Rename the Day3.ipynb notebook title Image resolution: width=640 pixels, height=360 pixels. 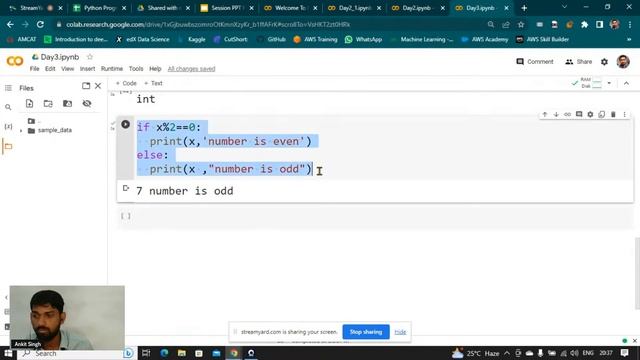[x=60, y=57]
